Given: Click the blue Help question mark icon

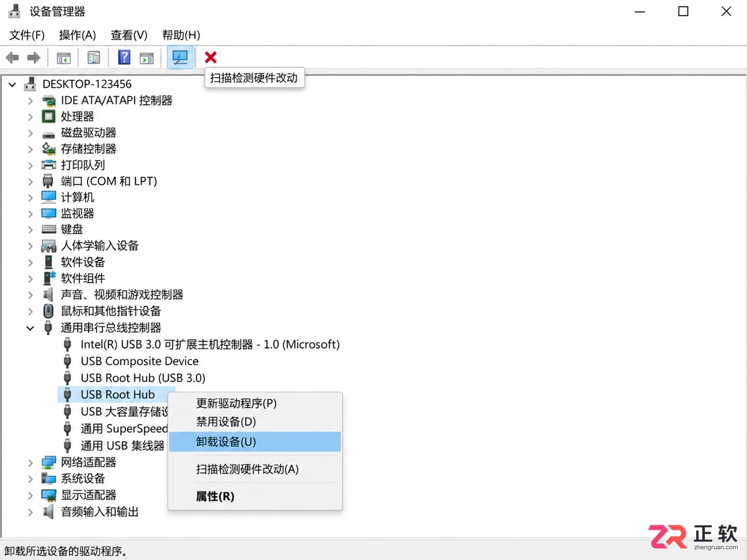Looking at the screenshot, I should tap(124, 57).
